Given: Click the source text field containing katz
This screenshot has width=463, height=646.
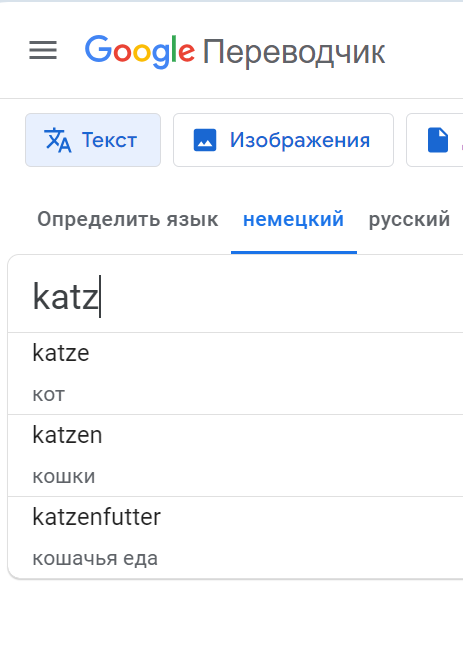Looking at the screenshot, I should pos(235,297).
